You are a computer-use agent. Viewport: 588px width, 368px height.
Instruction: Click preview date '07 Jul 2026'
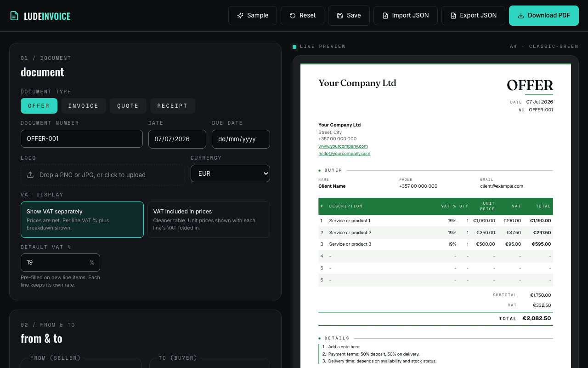coord(540,102)
